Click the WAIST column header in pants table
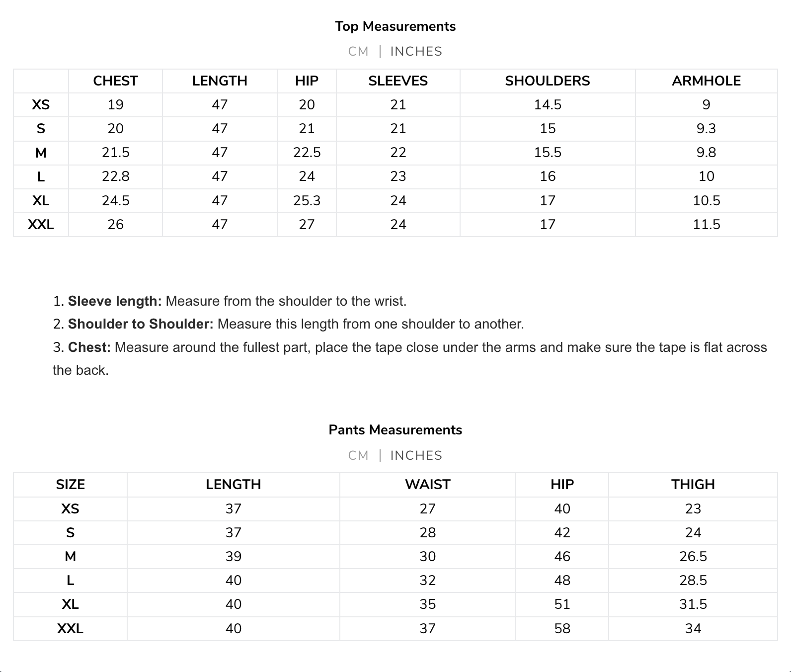 [427, 484]
